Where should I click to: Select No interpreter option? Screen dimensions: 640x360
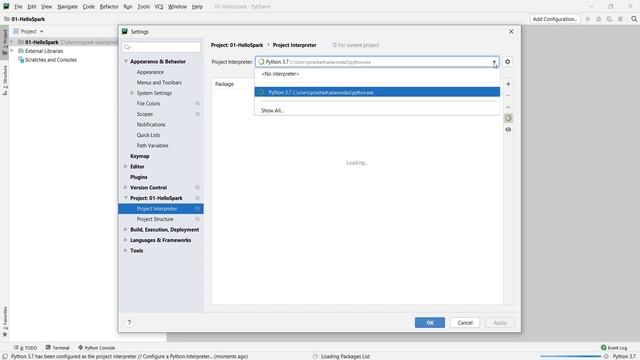point(280,74)
